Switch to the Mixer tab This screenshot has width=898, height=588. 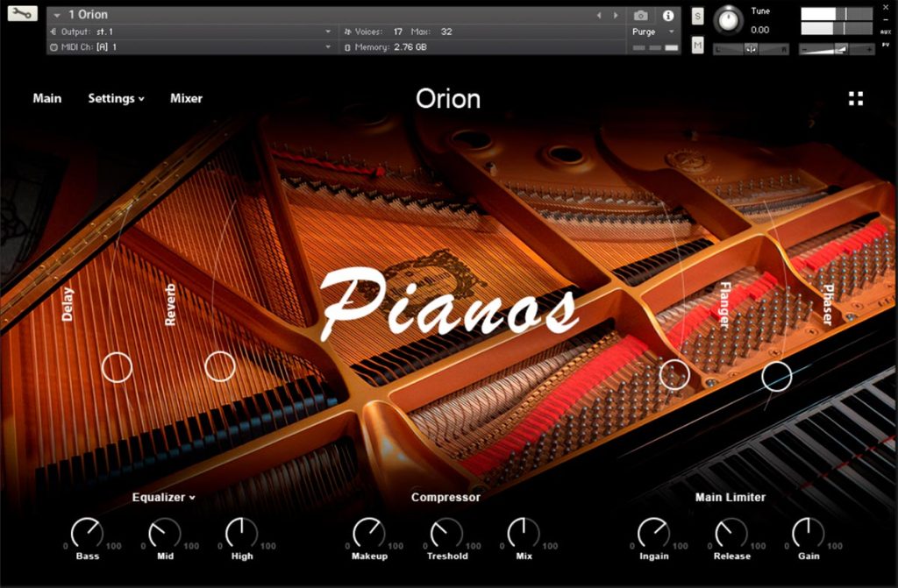coord(186,98)
